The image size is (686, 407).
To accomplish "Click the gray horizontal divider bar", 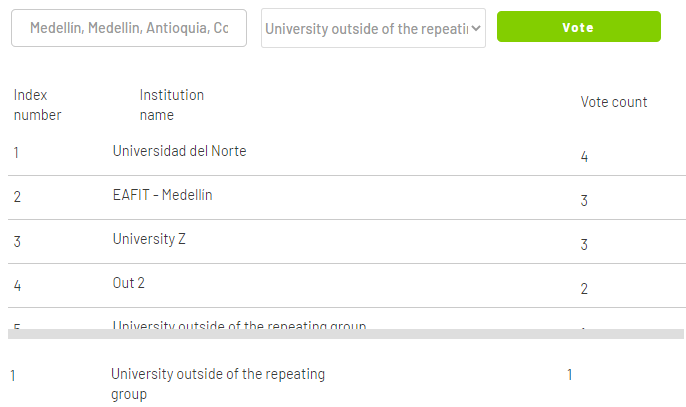I will point(346,334).
